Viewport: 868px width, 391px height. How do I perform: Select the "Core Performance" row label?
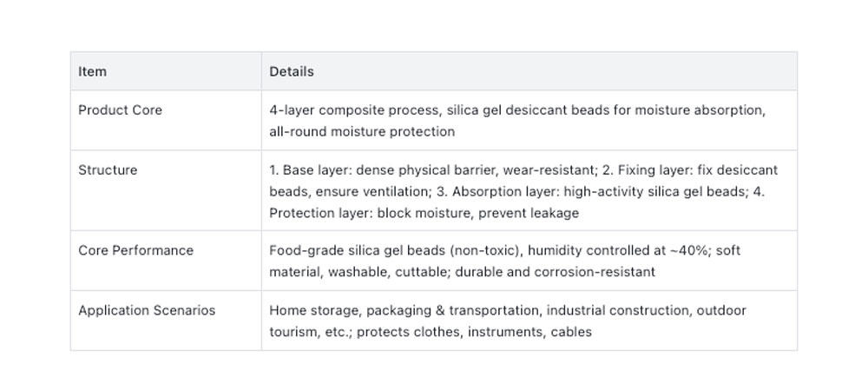135,250
